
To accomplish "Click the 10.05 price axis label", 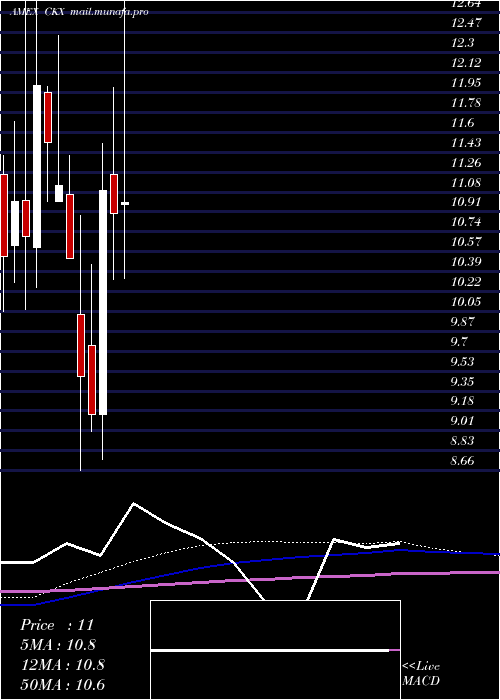I will click(x=466, y=302).
